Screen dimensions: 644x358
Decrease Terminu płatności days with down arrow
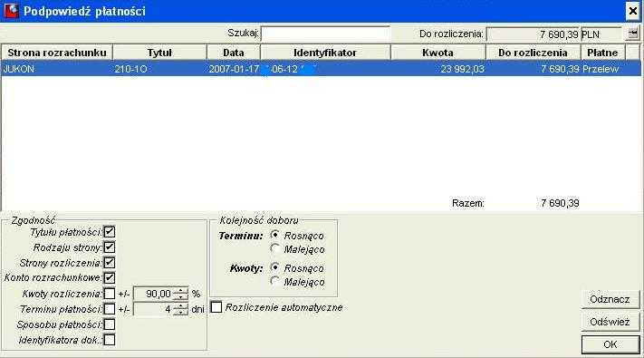pos(181,312)
